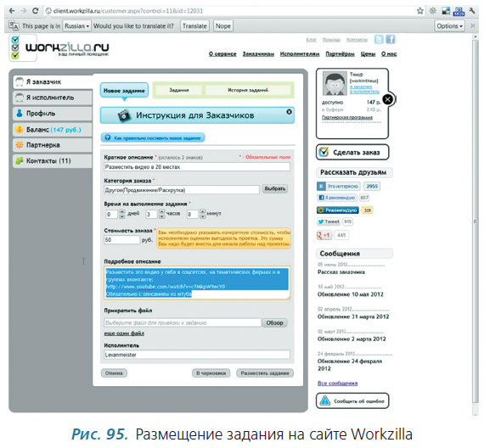
Task: Open the translate bar Options dropdown
Action: click(450, 26)
